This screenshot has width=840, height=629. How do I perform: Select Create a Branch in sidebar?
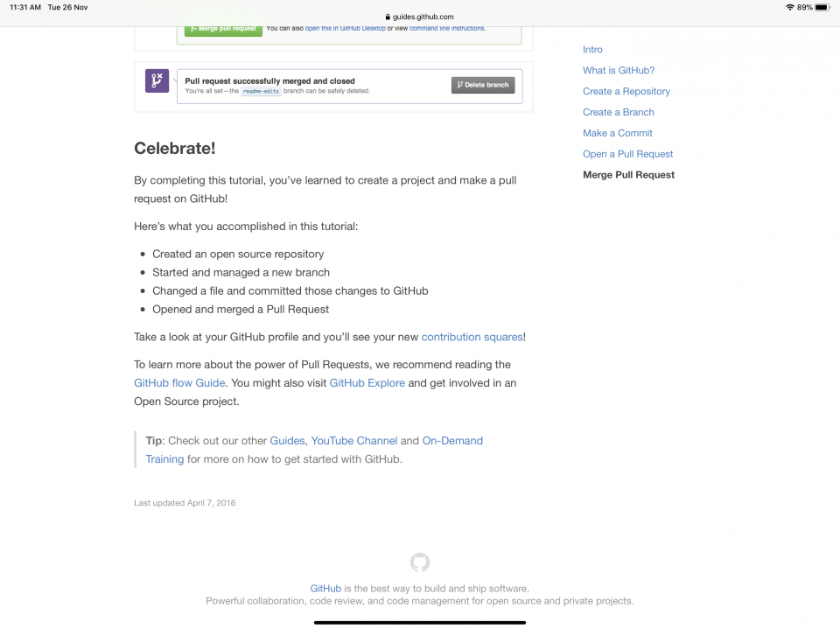619,113
